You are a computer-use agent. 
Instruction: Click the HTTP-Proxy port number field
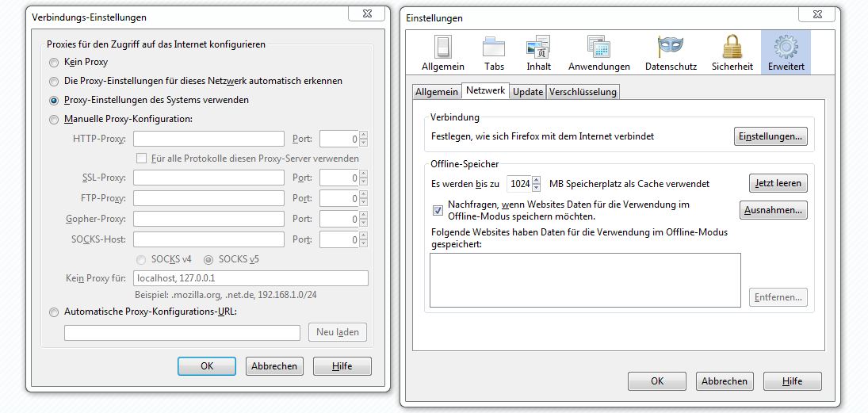[339, 139]
